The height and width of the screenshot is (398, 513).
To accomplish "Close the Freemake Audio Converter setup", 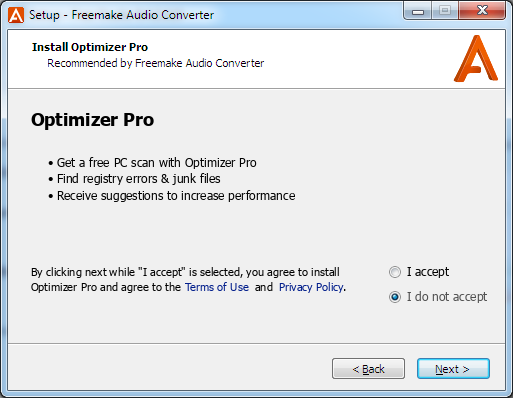I will (x=482, y=11).
